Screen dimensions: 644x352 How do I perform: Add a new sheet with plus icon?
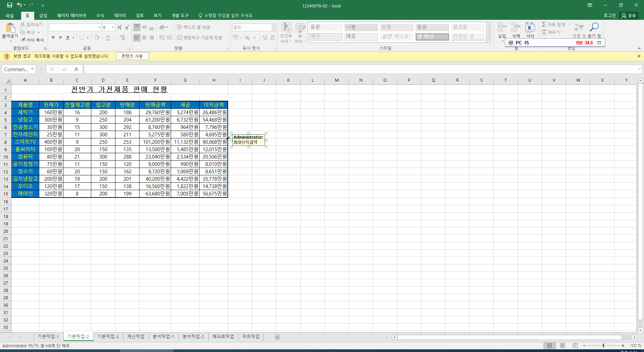(x=277, y=337)
